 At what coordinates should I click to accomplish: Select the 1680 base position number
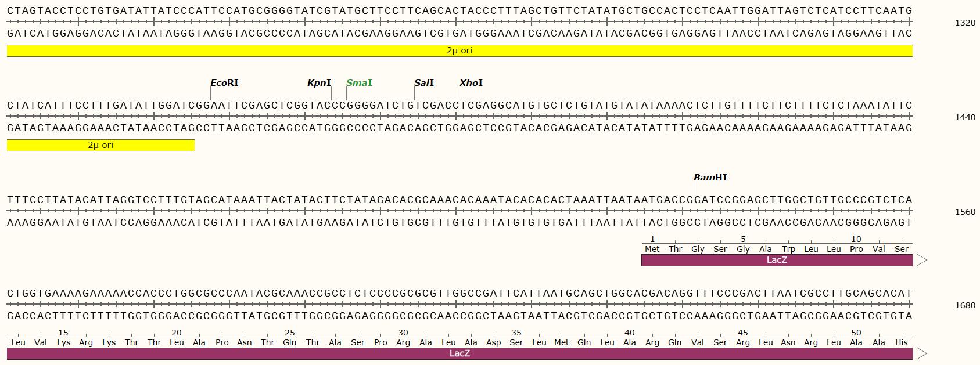pyautogui.click(x=965, y=305)
